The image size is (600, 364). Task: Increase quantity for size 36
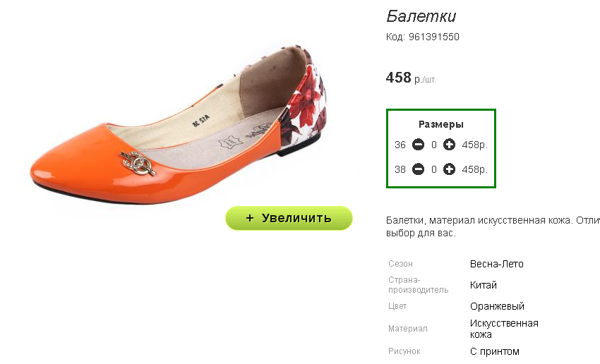pyautogui.click(x=449, y=145)
